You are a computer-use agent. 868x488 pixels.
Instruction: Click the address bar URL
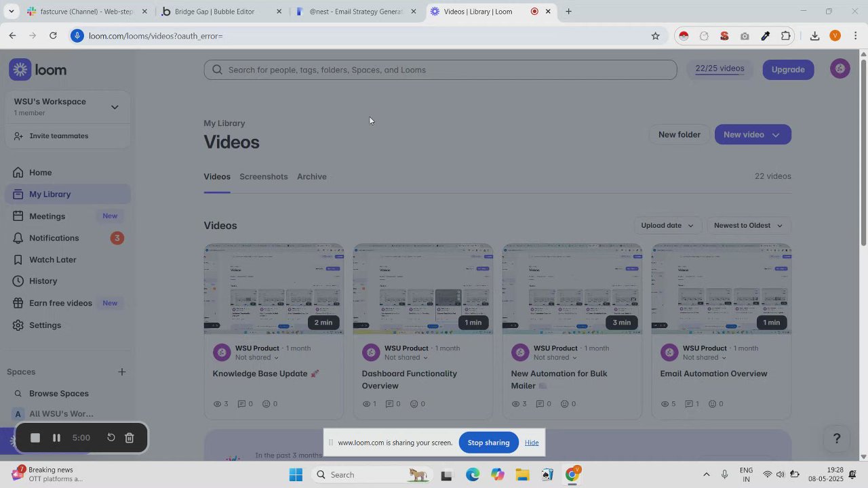(x=155, y=36)
